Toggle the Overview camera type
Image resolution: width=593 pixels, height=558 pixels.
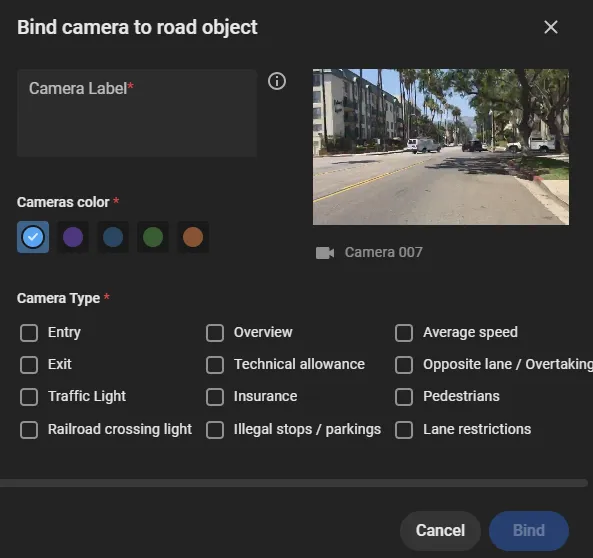coord(215,333)
